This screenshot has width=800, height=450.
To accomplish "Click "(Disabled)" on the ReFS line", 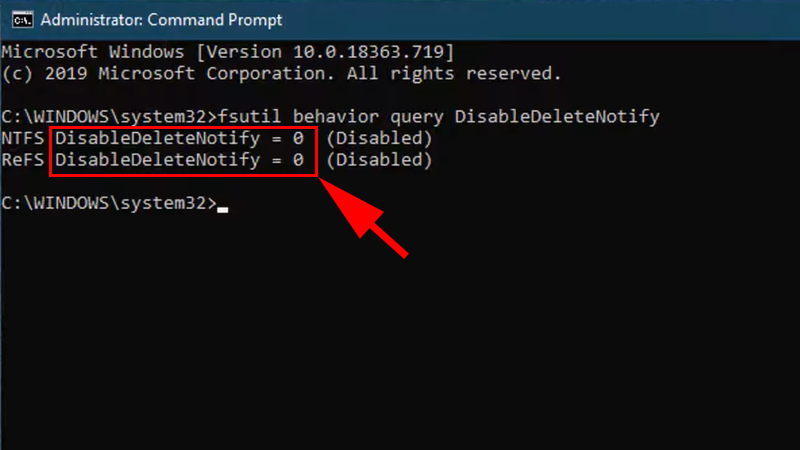I will [x=379, y=160].
